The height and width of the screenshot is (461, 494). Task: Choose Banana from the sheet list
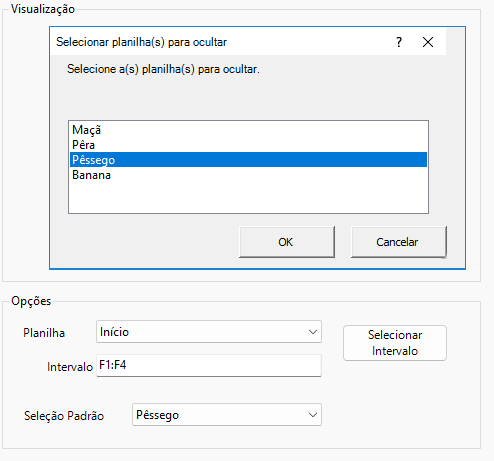[x=248, y=175]
